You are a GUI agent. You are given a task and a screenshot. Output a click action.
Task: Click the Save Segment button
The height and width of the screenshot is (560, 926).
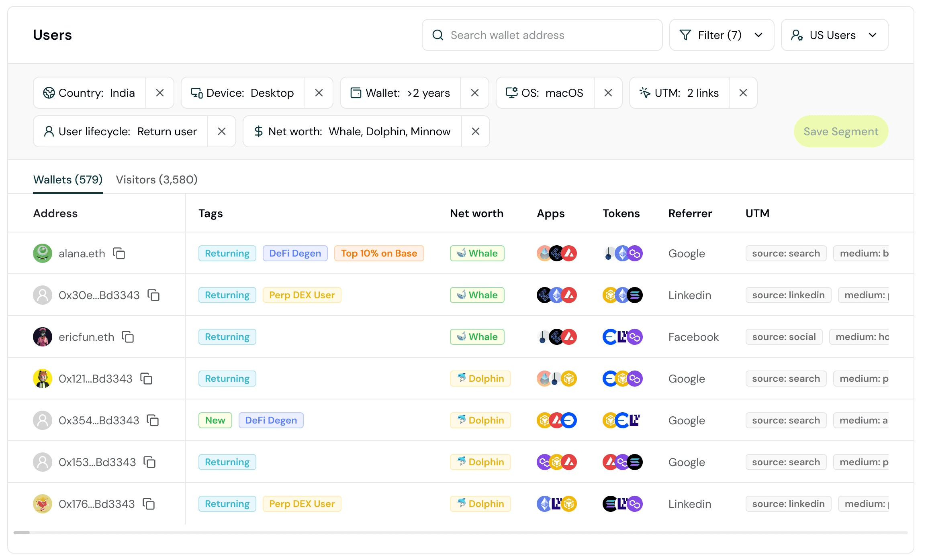coord(841,131)
